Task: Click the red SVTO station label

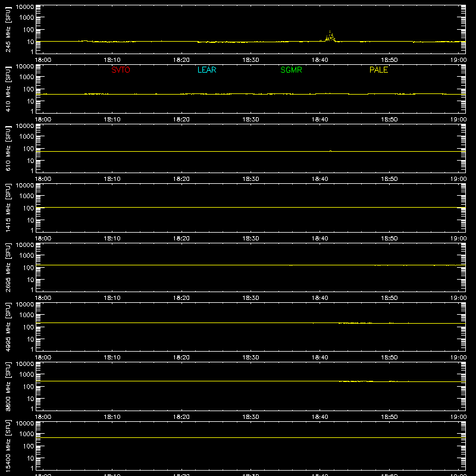Action: 121,70
